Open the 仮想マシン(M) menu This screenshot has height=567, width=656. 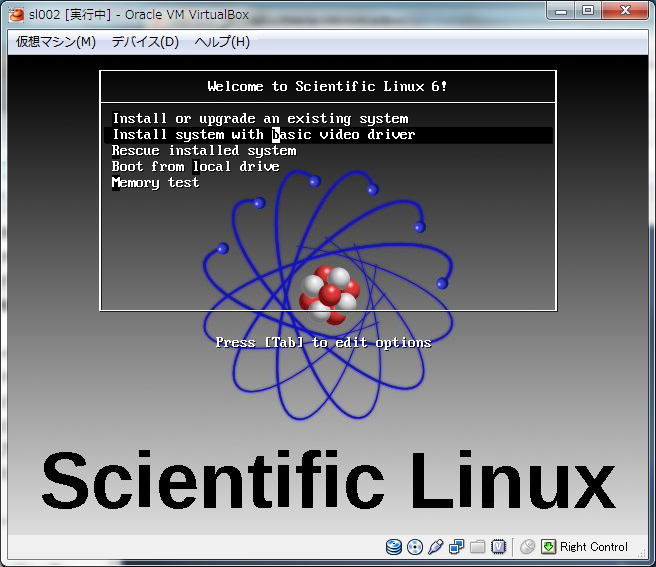click(x=56, y=42)
